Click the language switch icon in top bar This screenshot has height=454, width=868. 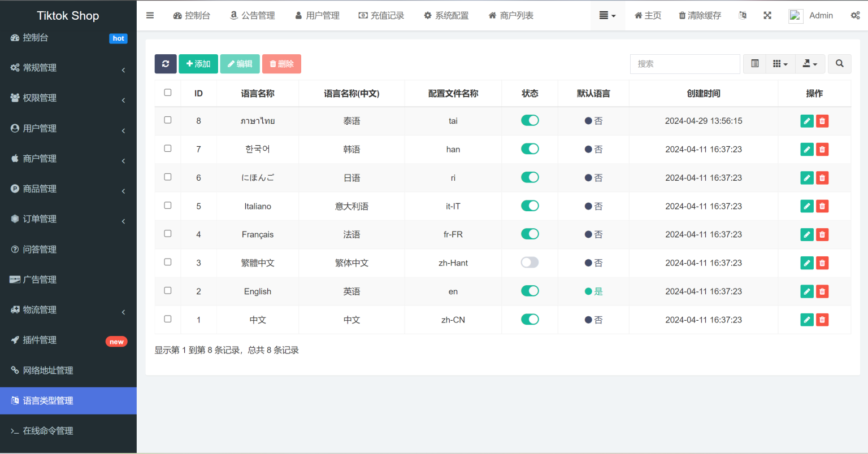click(x=743, y=15)
